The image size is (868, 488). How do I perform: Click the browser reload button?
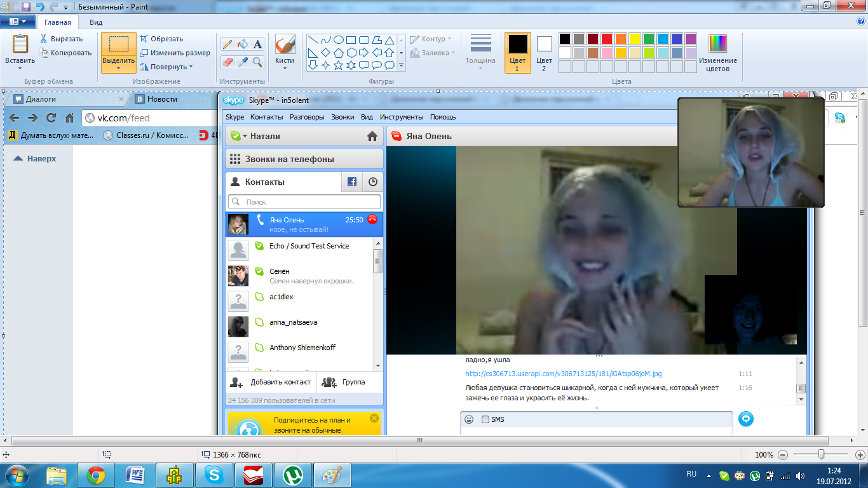point(51,118)
